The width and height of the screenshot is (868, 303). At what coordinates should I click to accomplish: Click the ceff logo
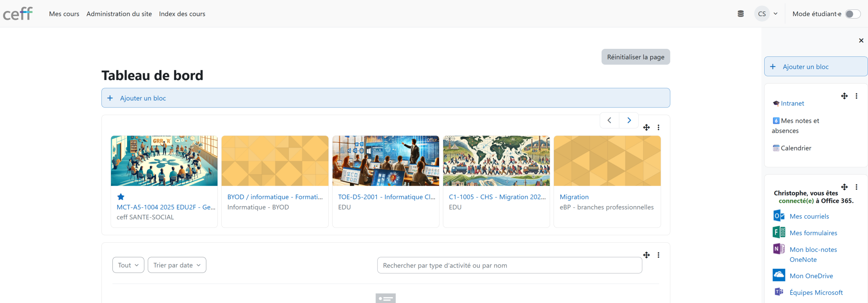click(18, 13)
